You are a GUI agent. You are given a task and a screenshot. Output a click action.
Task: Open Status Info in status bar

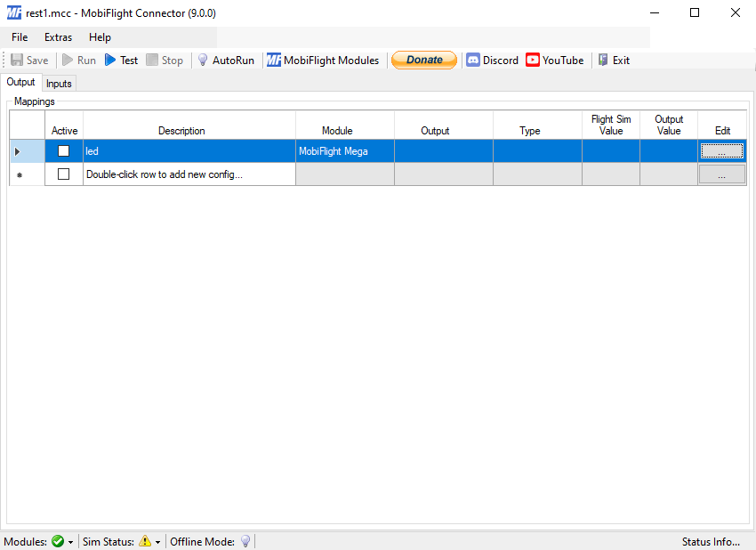tap(711, 542)
